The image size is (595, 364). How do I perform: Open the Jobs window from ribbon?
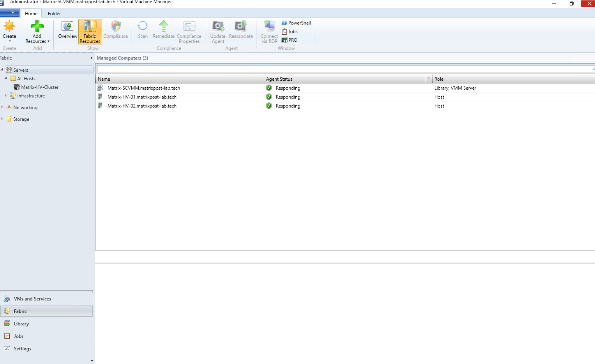[290, 32]
